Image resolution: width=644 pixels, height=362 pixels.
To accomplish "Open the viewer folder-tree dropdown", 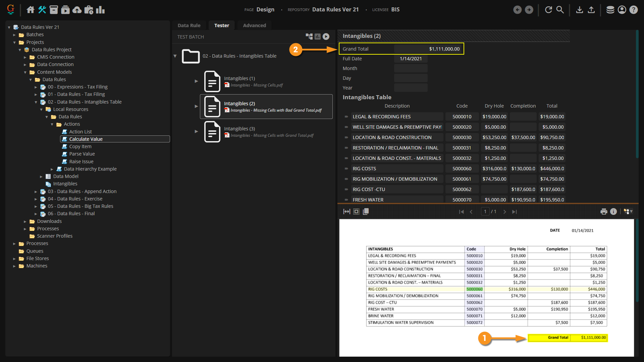I will coord(628,212).
